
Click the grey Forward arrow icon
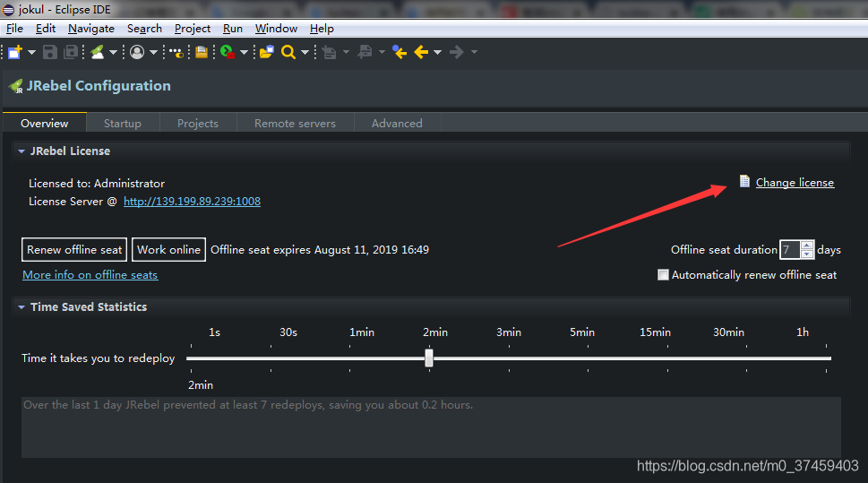click(x=456, y=52)
